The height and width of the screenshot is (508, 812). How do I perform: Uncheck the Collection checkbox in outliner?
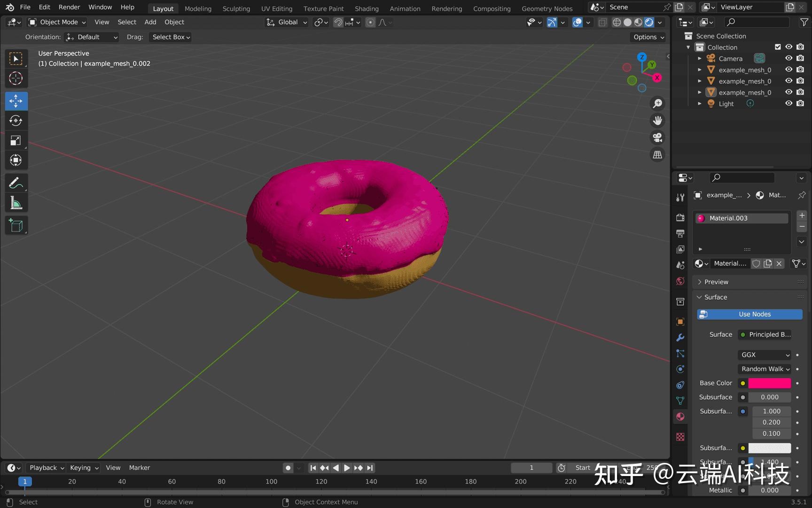coord(778,47)
